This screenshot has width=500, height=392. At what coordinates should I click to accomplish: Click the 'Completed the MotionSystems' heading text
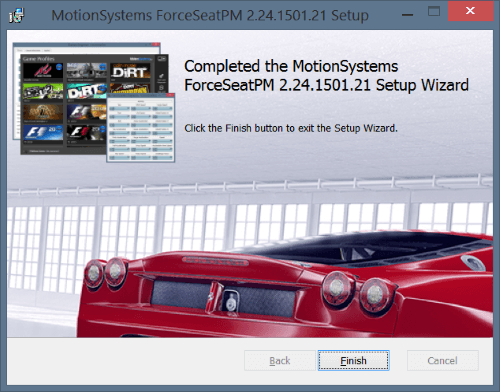(x=326, y=75)
